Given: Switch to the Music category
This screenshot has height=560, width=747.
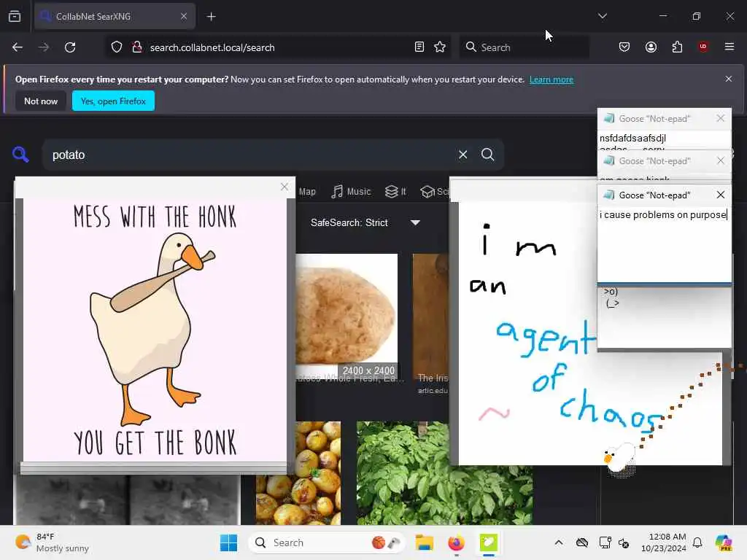Looking at the screenshot, I should pyautogui.click(x=351, y=192).
